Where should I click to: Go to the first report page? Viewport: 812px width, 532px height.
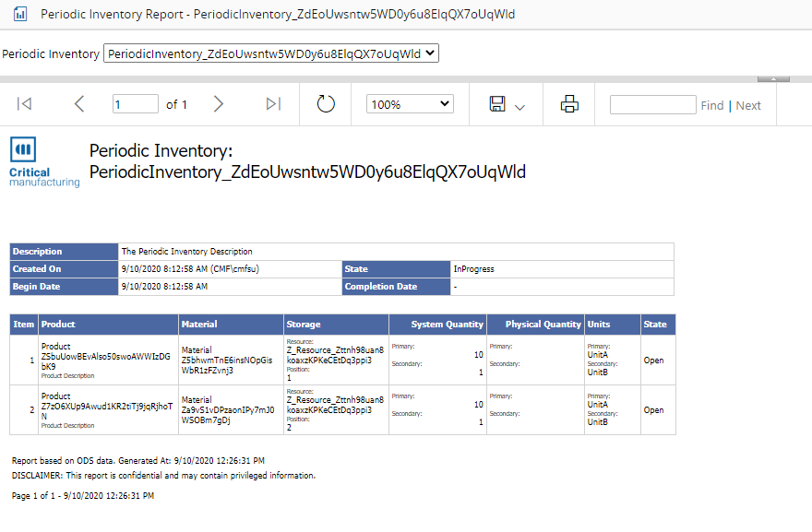(x=25, y=104)
